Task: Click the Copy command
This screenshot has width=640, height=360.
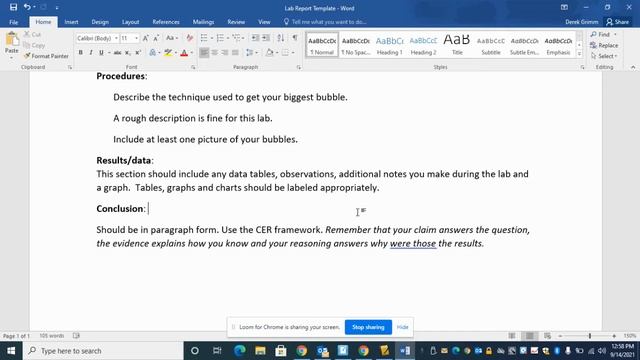Action: (x=34, y=45)
